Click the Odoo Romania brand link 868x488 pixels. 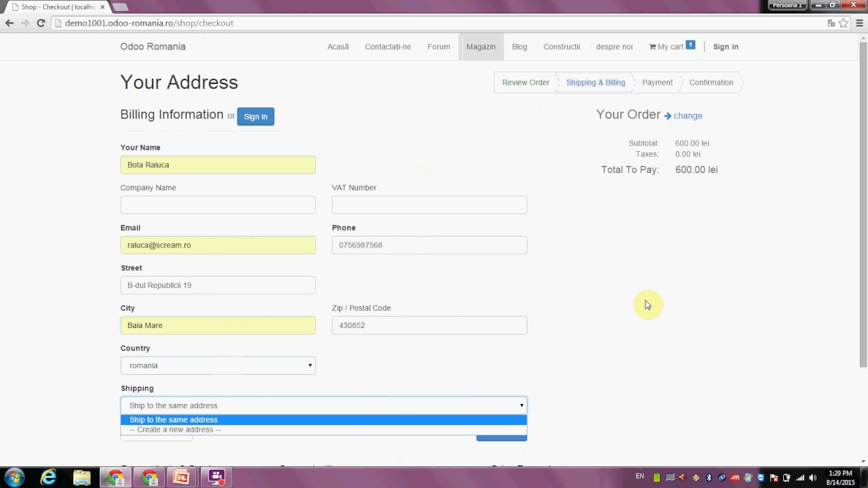tap(153, 47)
